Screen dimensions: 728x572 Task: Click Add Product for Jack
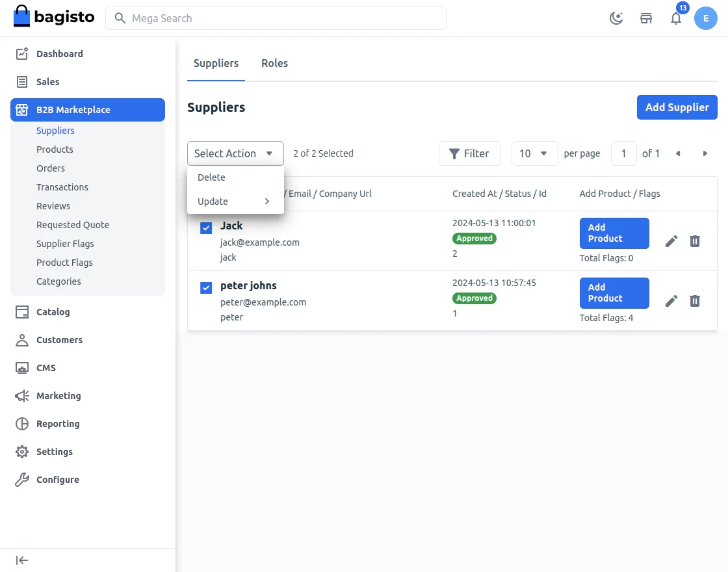[614, 233]
